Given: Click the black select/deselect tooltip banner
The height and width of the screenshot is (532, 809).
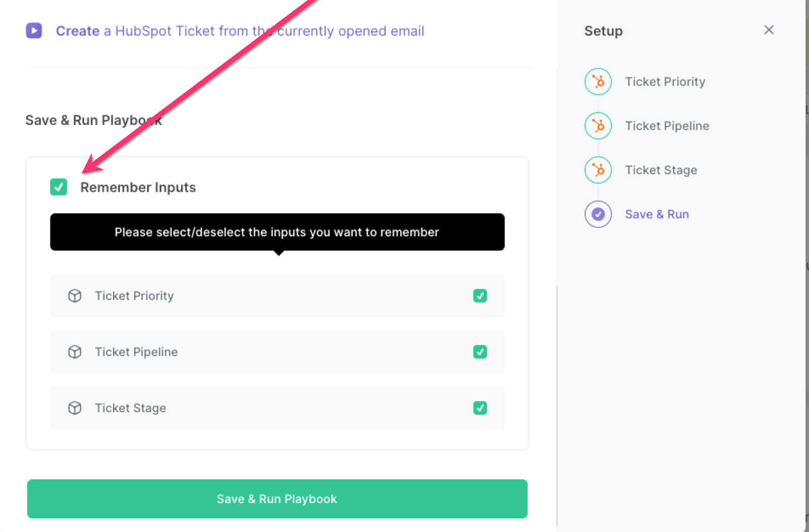Looking at the screenshot, I should coord(277,232).
